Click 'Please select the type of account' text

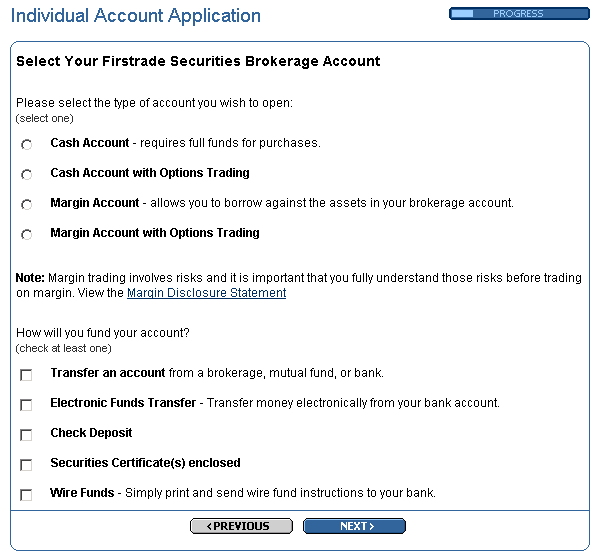click(x=154, y=103)
